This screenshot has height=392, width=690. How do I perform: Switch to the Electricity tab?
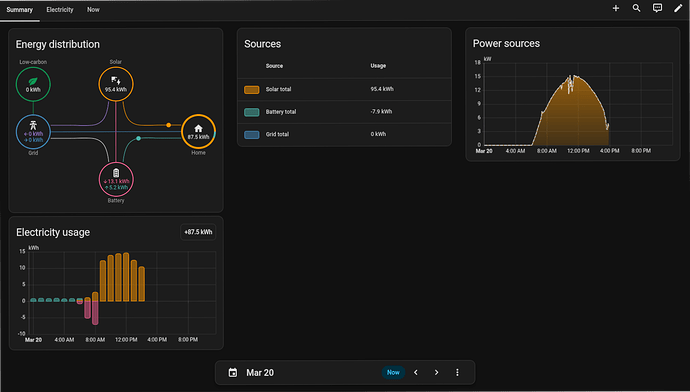pyautogui.click(x=60, y=10)
